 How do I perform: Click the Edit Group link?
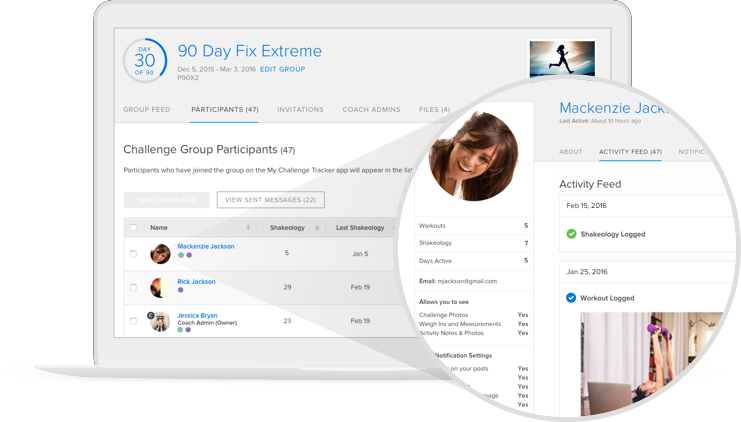(283, 69)
